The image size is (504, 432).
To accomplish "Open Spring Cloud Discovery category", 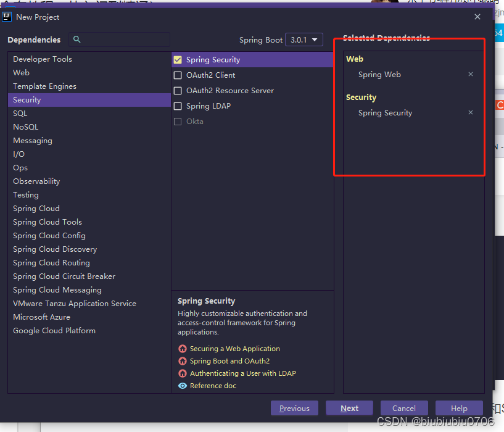I will point(89,249).
